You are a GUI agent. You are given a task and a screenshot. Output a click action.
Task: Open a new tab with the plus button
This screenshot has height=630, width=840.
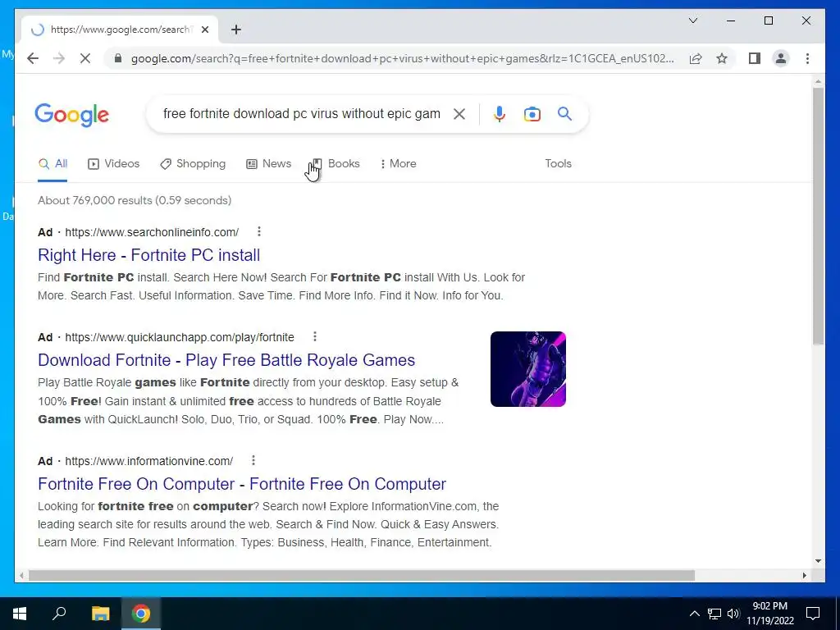click(x=236, y=30)
